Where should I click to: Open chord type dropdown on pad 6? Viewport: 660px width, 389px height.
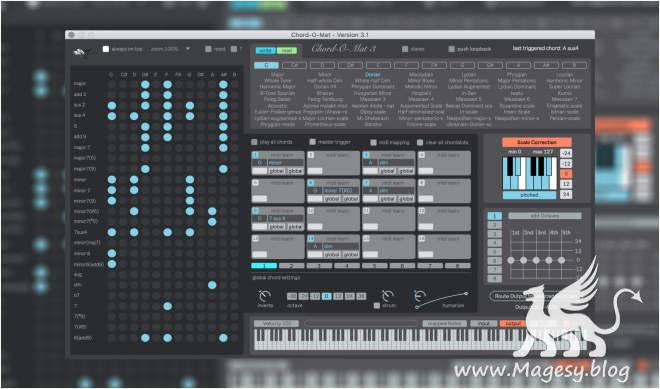point(341,190)
